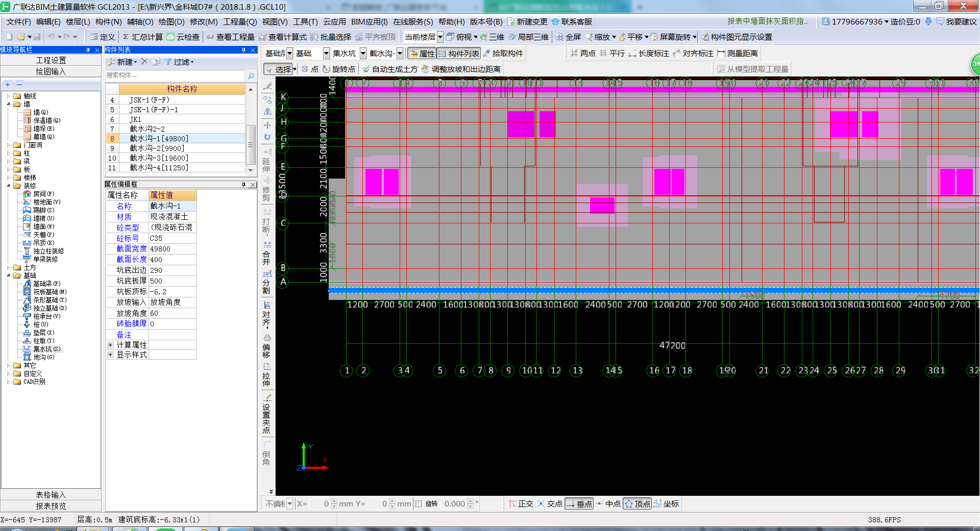Open the 文件(F) menu

coord(19,21)
